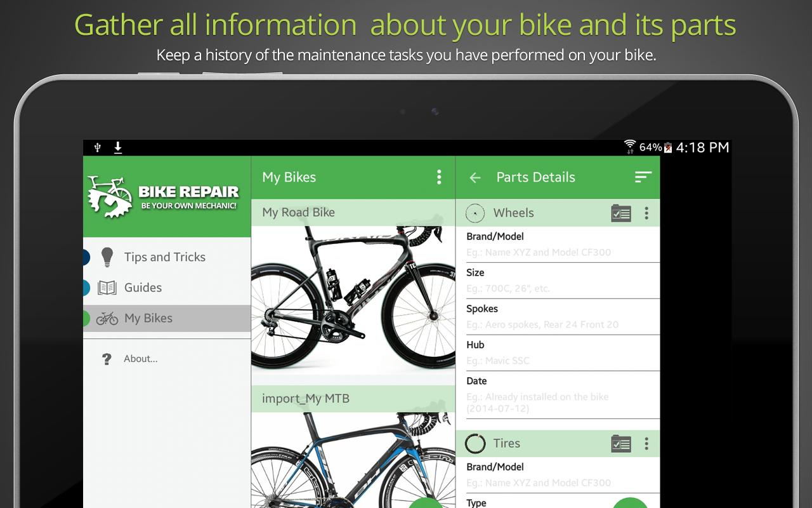Select the import_My MTB title
Image resolution: width=812 pixels, height=508 pixels.
pyautogui.click(x=306, y=399)
